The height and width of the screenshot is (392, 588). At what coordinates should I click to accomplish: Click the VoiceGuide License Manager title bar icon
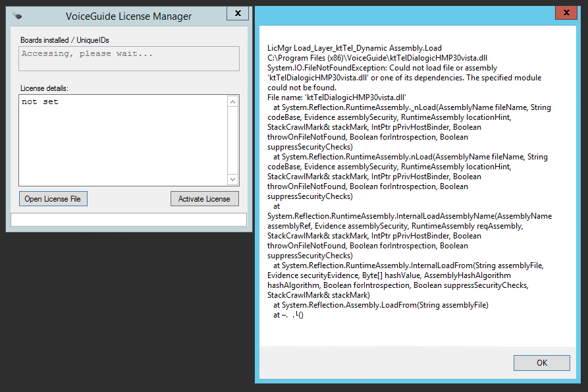[17, 16]
